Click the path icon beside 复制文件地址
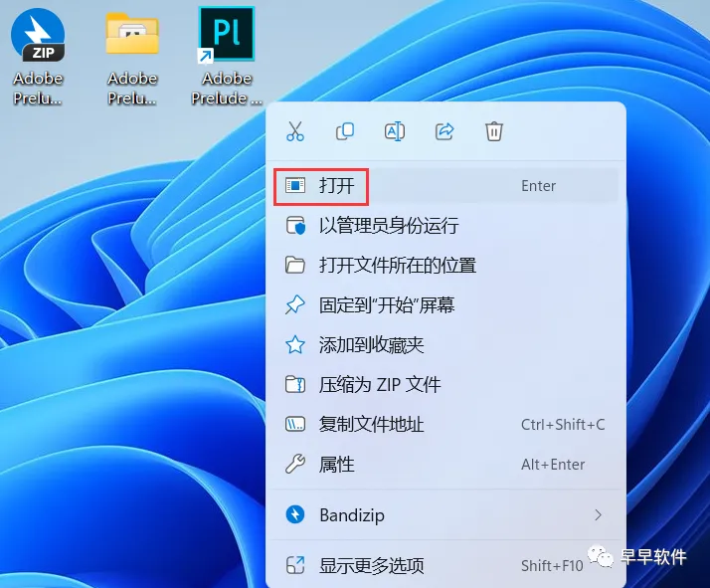The height and width of the screenshot is (588, 710). 295,425
